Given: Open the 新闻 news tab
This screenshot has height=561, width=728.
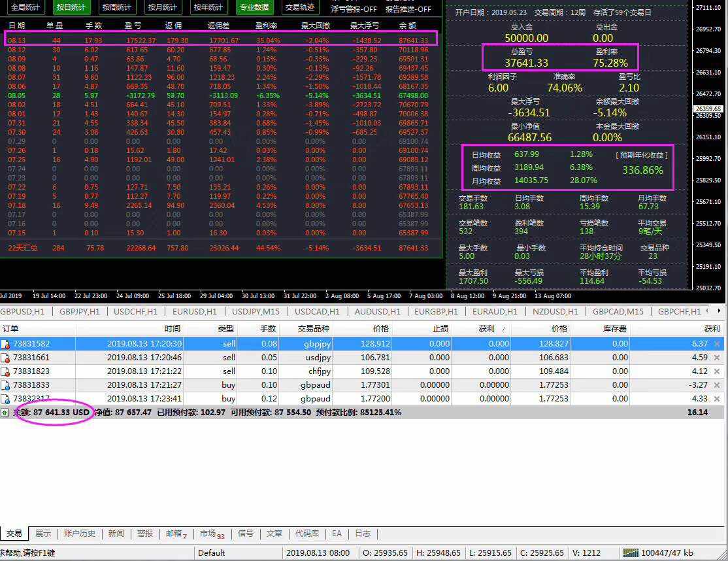Looking at the screenshot, I should (x=116, y=534).
